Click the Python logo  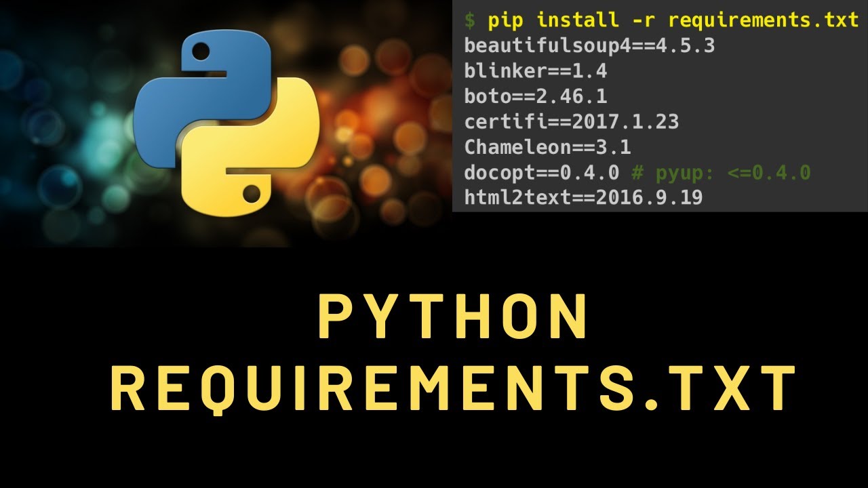tap(226, 123)
